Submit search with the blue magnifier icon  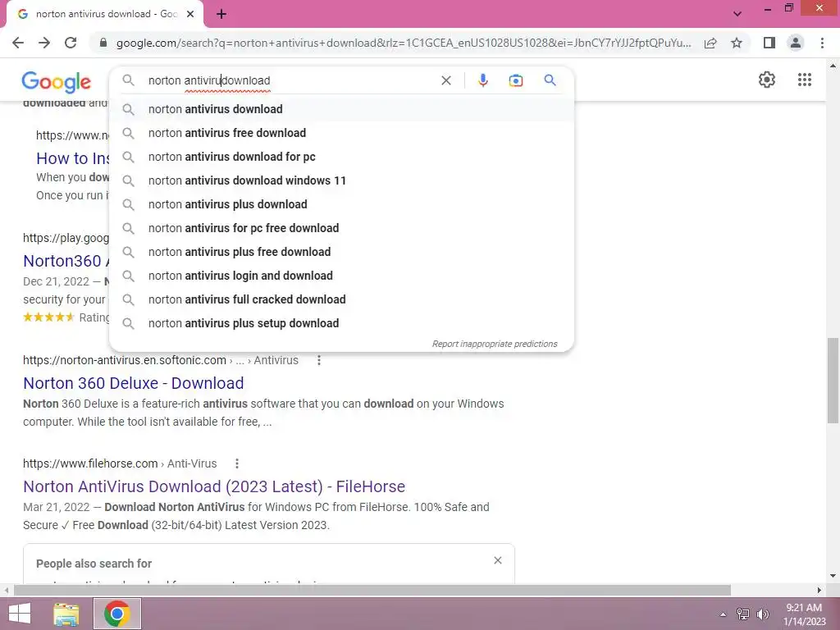(x=550, y=80)
